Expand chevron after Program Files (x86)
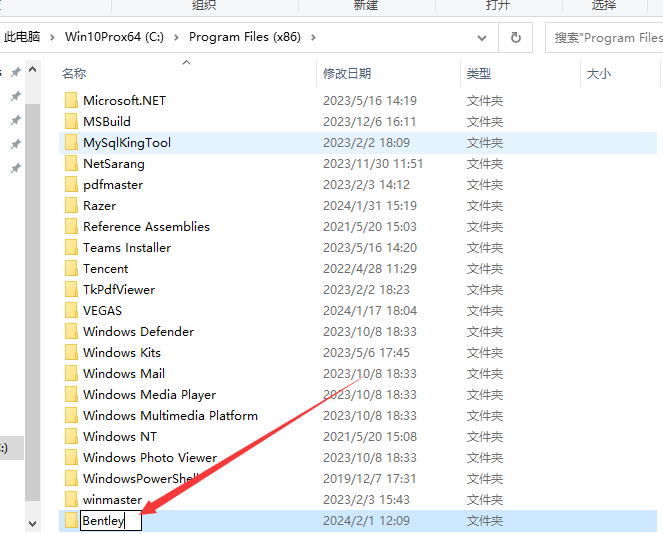Viewport: 663px width, 534px height. pos(313,38)
